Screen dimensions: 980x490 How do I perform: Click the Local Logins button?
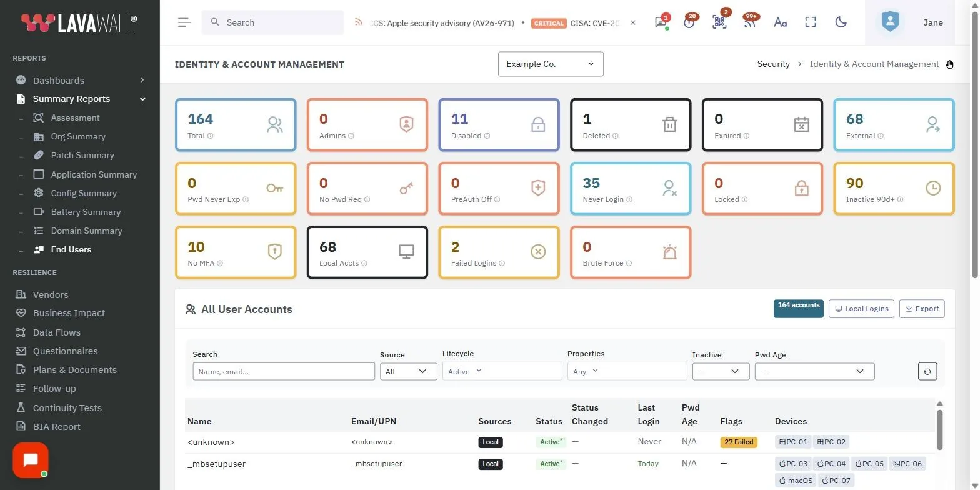point(861,309)
